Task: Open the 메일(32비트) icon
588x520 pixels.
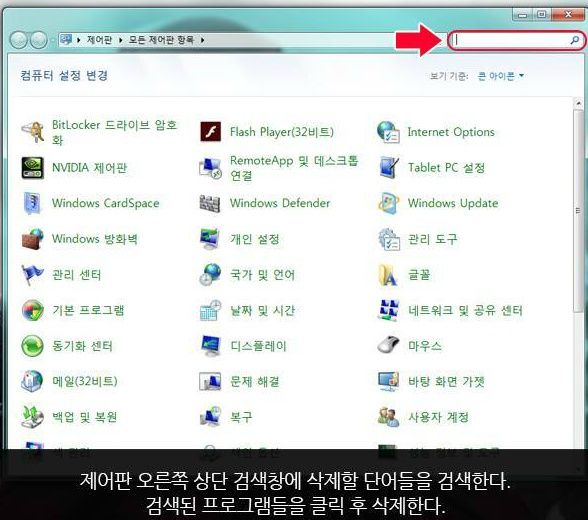Action: [32, 381]
